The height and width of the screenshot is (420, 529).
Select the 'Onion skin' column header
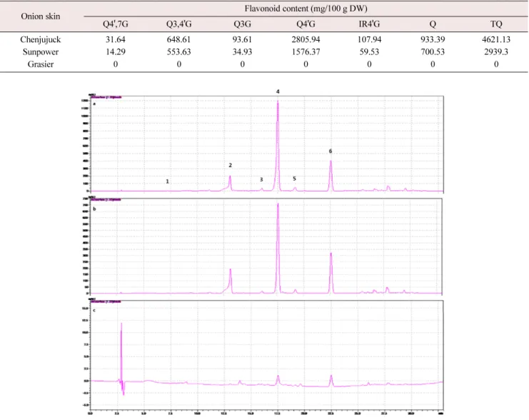point(41,16)
